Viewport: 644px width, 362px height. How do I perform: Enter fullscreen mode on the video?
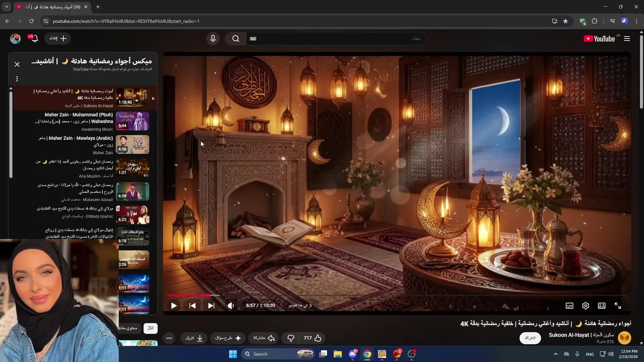tap(618, 306)
